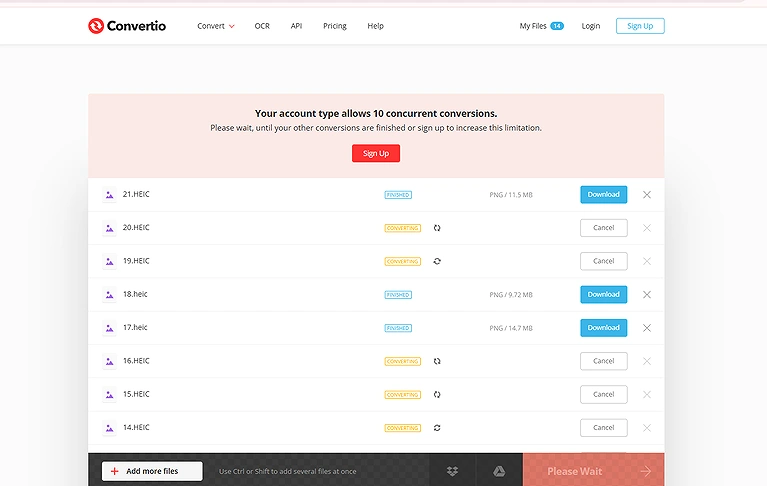Click the 14.HEIC image file icon
Viewport: 767px width, 486px height.
pos(110,427)
